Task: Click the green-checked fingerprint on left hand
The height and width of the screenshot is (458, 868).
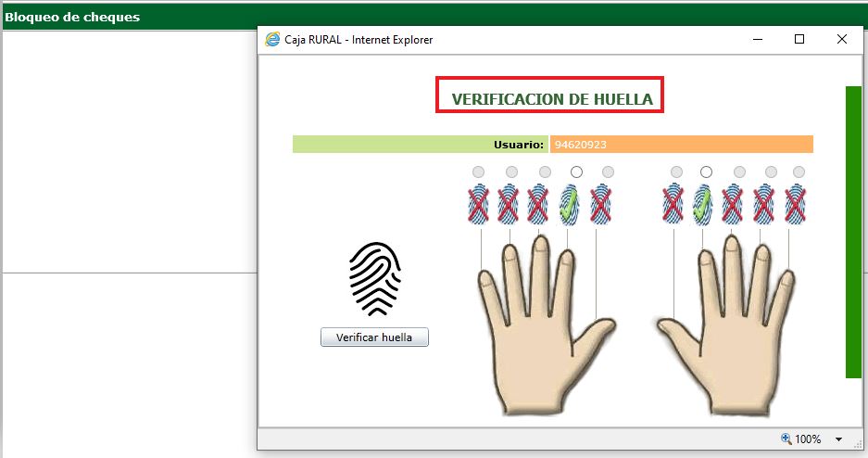Action: pos(569,205)
